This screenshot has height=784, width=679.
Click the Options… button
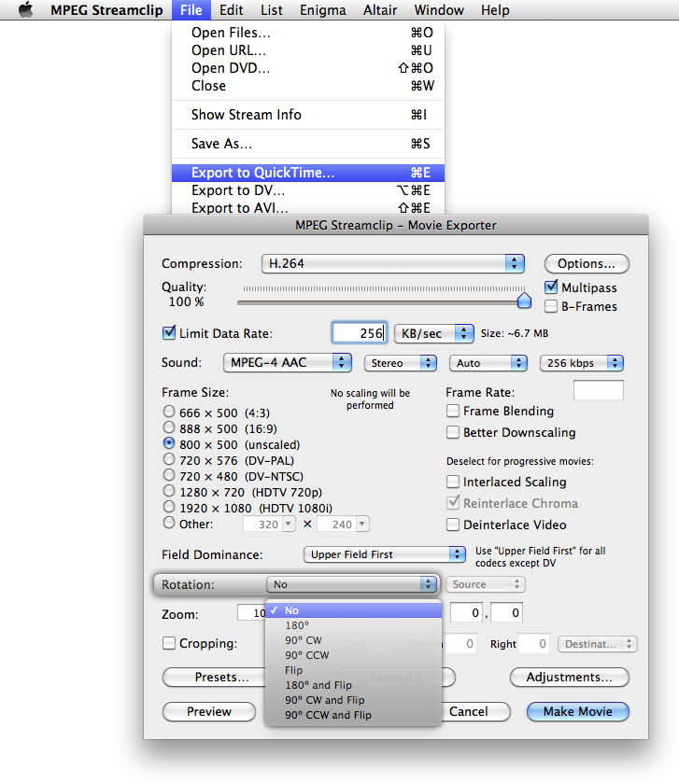586,263
